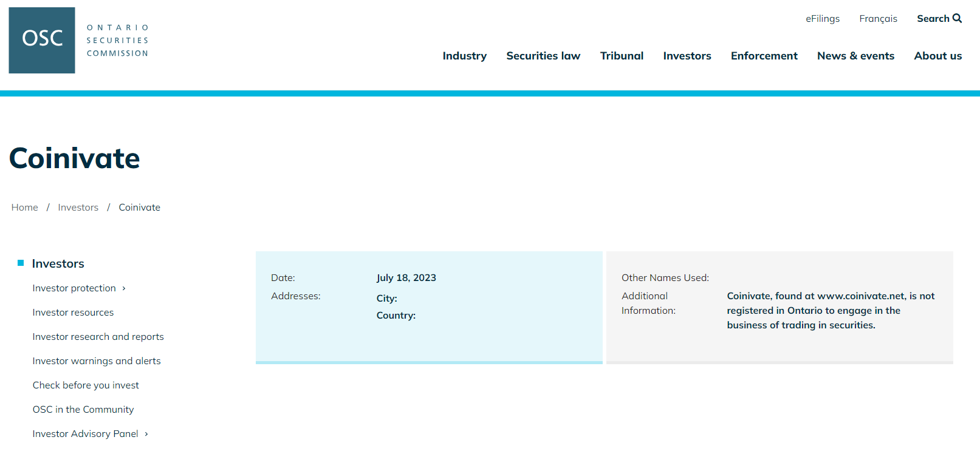Open Investor protection in sidebar
The image size is (980, 454).
tap(74, 288)
